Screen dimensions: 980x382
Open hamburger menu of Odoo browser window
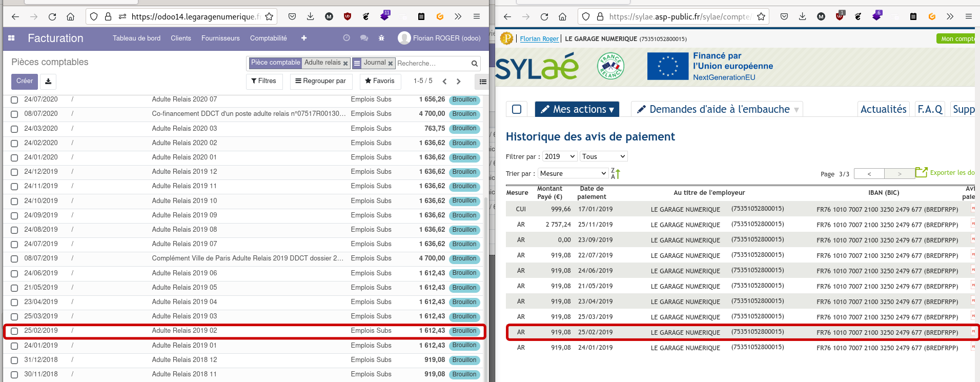click(x=477, y=17)
